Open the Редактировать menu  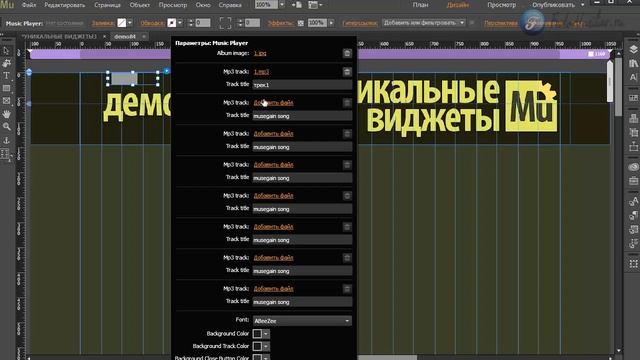[x=64, y=5]
